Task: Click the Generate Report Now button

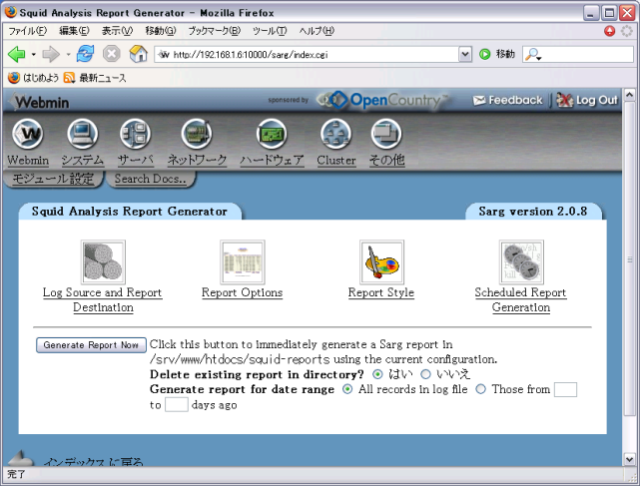Action: click(x=91, y=345)
